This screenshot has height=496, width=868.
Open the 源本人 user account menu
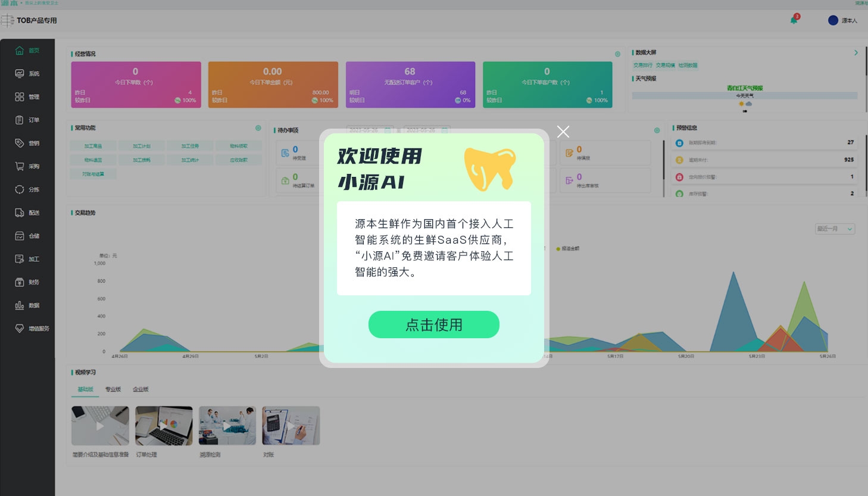point(842,21)
